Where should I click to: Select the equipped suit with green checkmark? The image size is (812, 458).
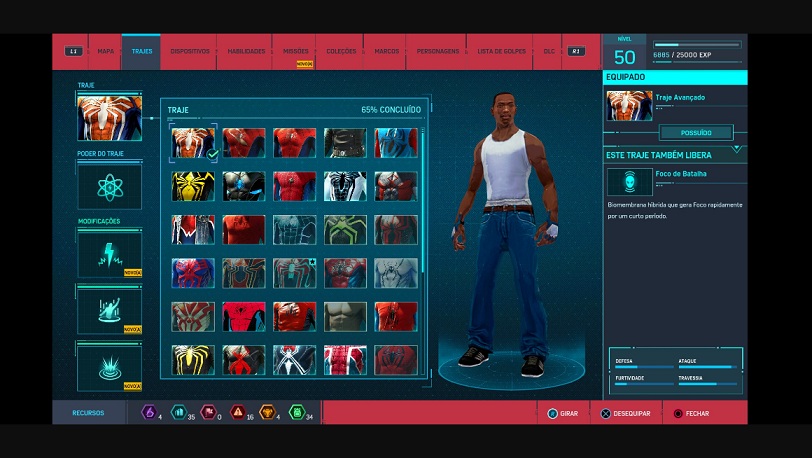click(x=193, y=143)
